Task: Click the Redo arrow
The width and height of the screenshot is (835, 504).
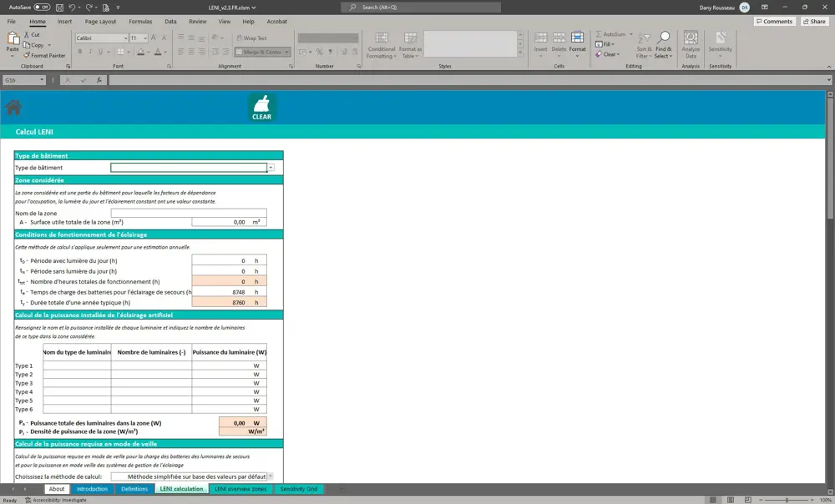Action: pos(89,8)
